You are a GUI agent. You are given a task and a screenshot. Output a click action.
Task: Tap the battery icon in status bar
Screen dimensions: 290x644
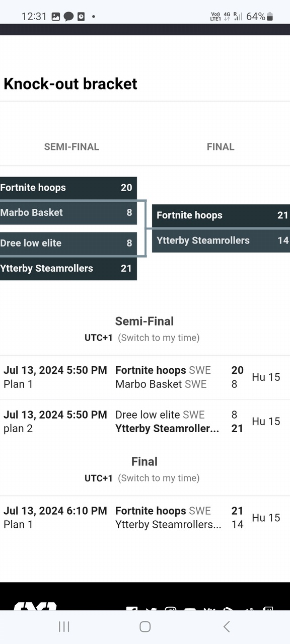tap(270, 17)
